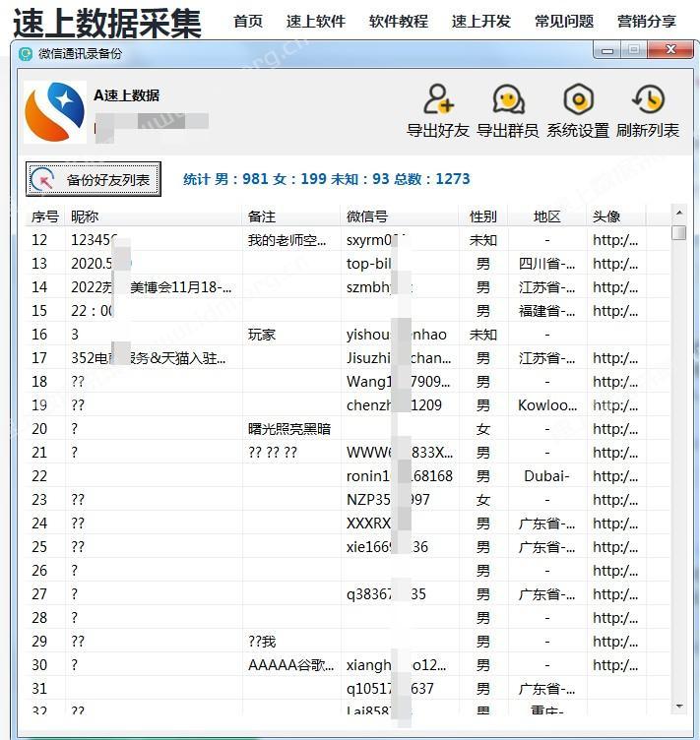The height and width of the screenshot is (740, 700).
Task: Click the A速上数据 profile avatar logo
Action: [55, 112]
